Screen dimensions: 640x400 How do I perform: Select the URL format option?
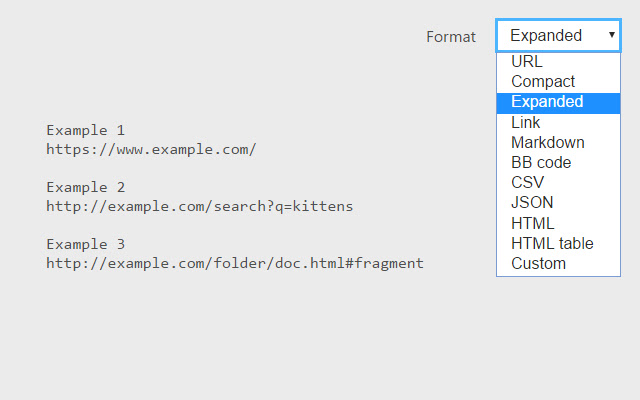tap(527, 62)
